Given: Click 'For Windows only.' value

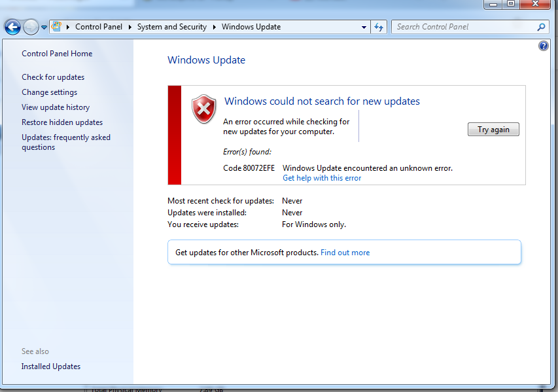Looking at the screenshot, I should [x=314, y=224].
